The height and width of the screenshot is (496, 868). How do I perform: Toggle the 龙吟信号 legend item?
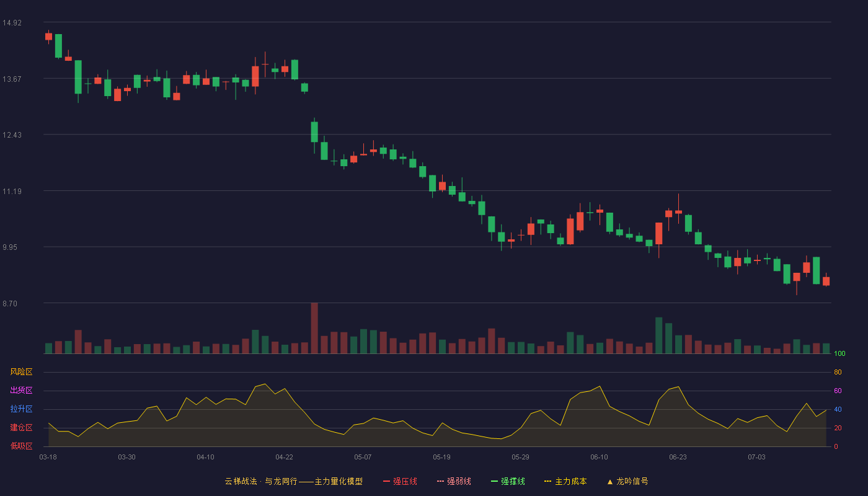[627, 481]
